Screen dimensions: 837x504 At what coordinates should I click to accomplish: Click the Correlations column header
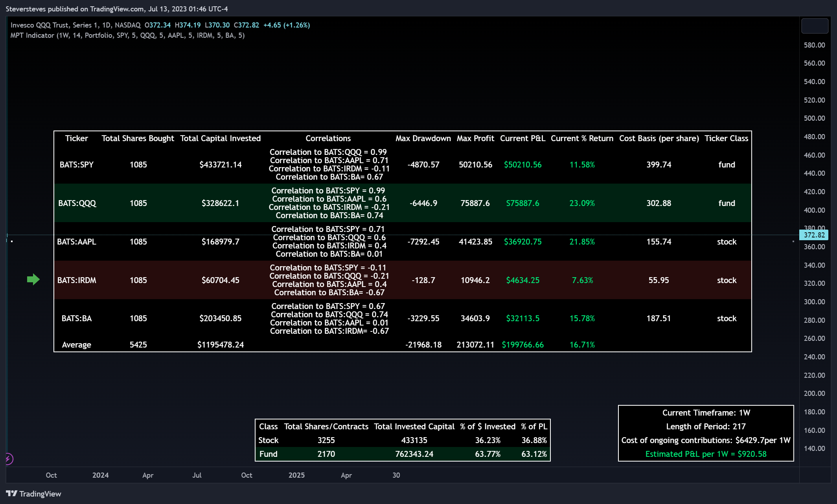tap(328, 138)
